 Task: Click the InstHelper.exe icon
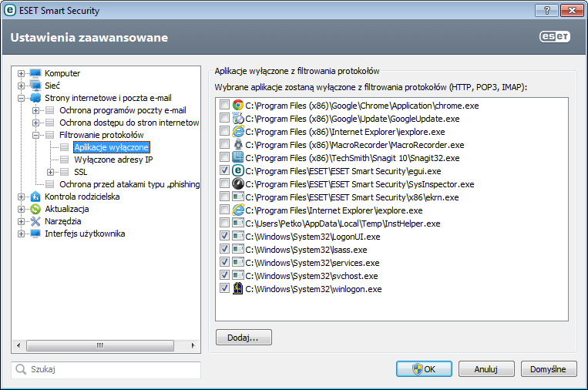coord(238,223)
